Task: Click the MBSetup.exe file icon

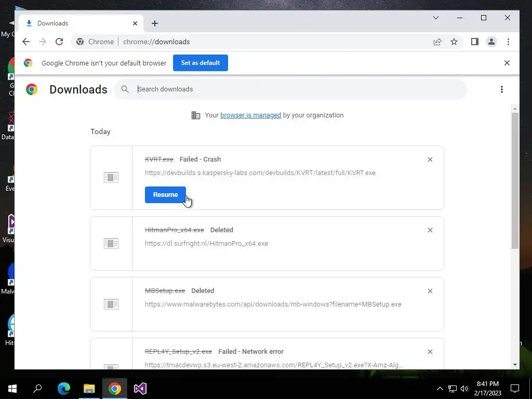Action: click(111, 304)
